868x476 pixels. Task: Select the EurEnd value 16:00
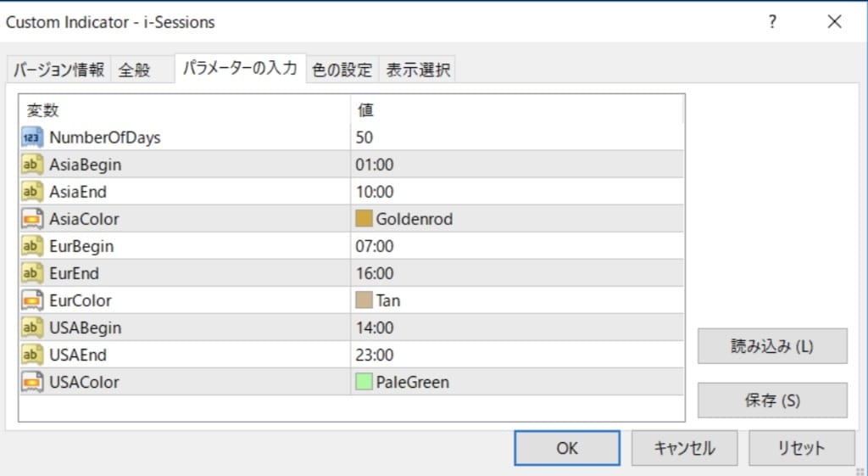375,273
